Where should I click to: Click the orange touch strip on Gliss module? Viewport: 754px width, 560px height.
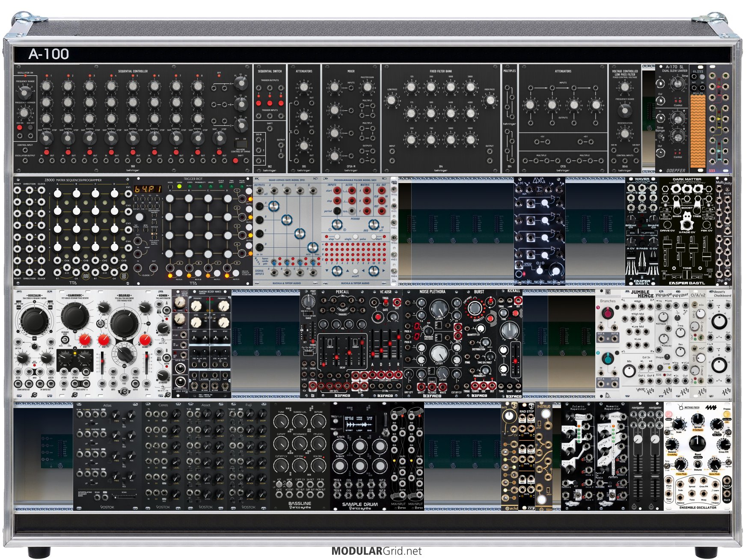(698, 130)
